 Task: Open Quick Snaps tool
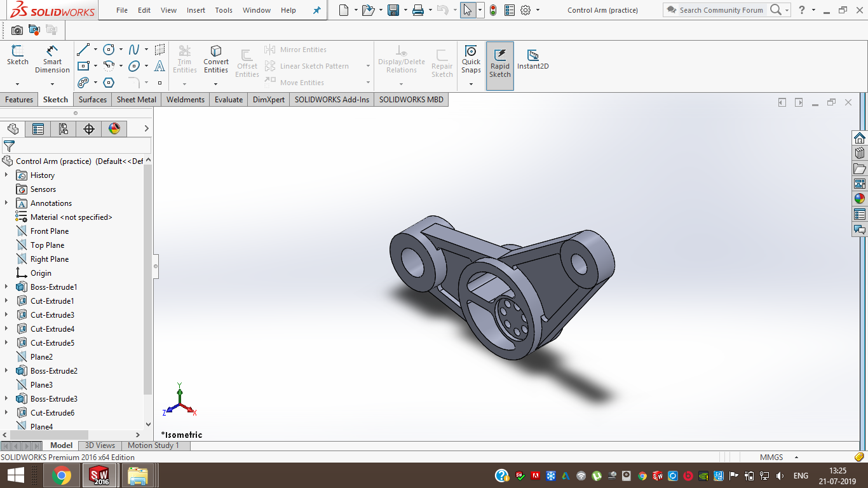471,58
